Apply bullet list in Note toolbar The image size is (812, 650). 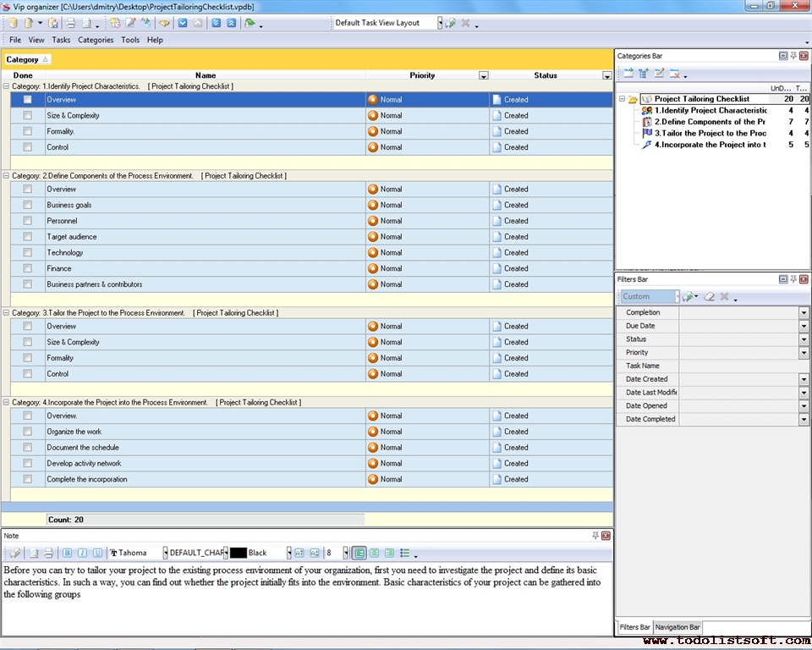tap(405, 554)
